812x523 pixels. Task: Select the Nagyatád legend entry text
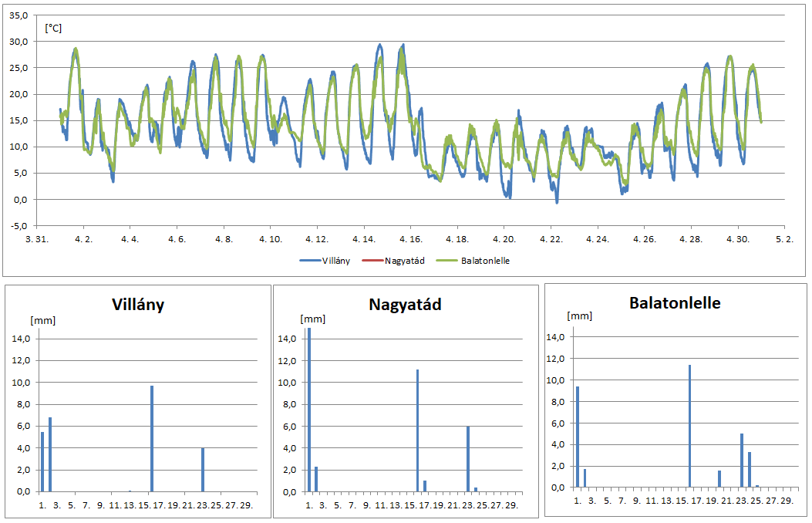tap(403, 261)
